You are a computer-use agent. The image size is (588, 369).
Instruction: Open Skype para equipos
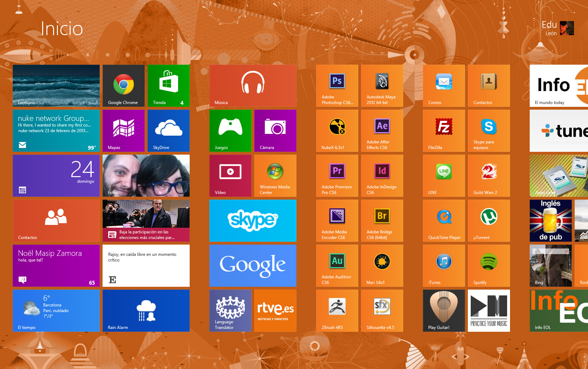pos(489,131)
